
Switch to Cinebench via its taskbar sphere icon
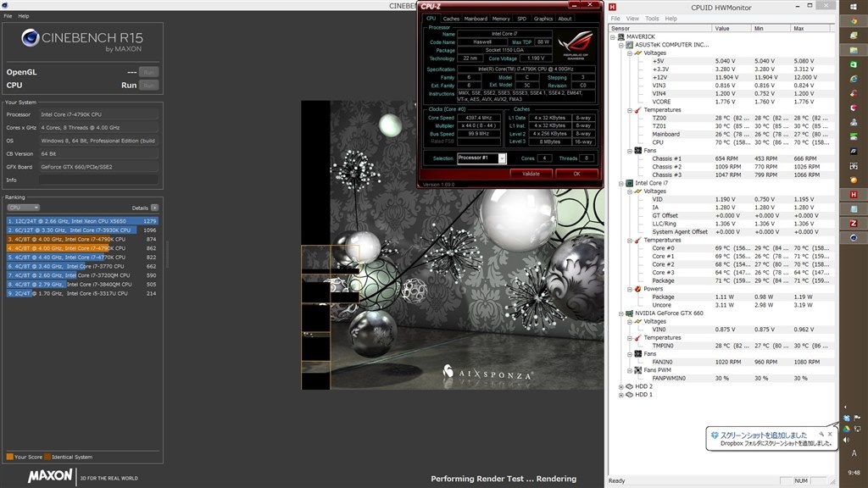(854, 237)
